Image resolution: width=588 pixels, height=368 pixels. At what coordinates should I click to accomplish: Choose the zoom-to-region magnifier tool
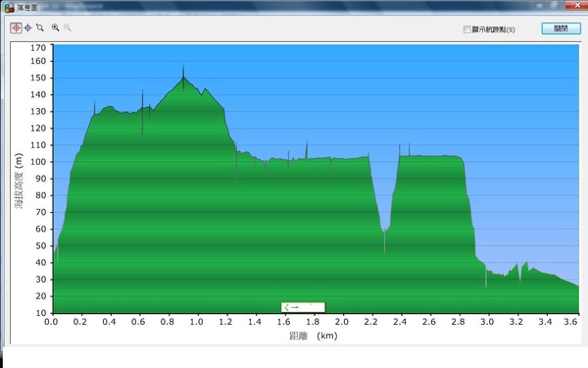click(40, 27)
